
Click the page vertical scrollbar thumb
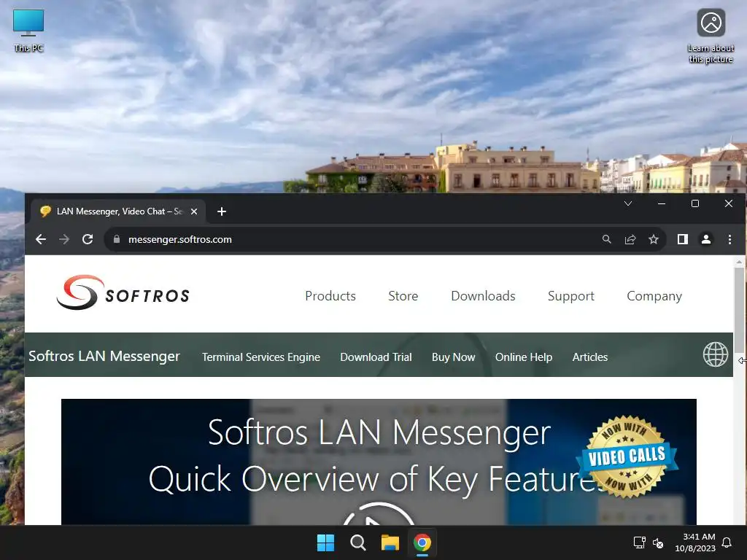[x=739, y=309]
